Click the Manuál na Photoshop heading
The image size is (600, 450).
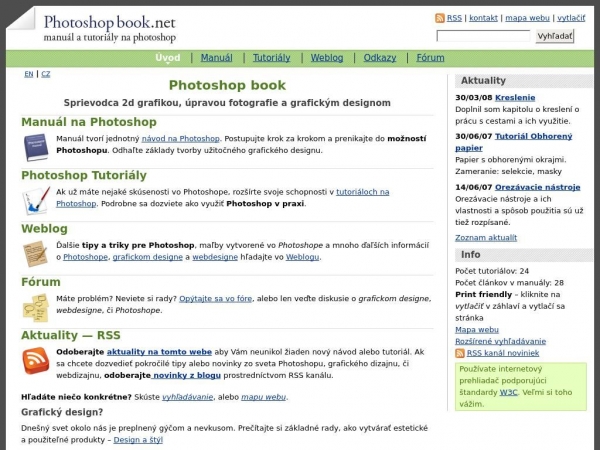pyautogui.click(x=89, y=122)
